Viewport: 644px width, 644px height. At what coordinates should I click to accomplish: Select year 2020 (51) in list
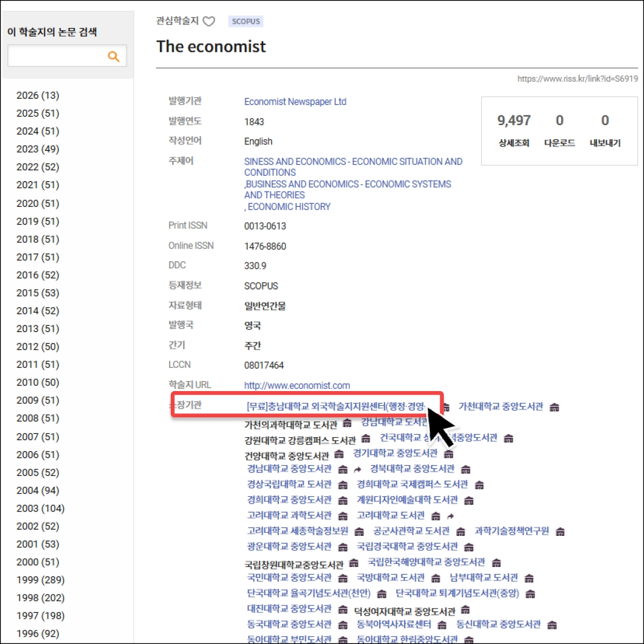click(38, 203)
